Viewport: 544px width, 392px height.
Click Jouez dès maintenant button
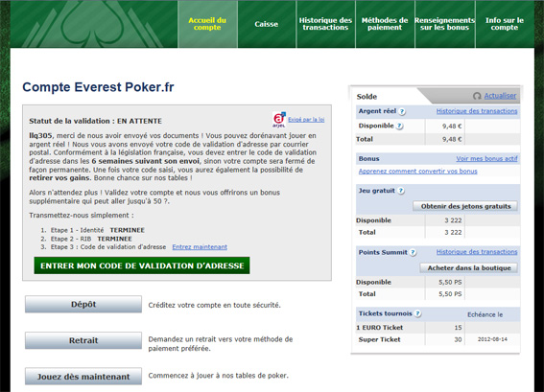(83, 377)
